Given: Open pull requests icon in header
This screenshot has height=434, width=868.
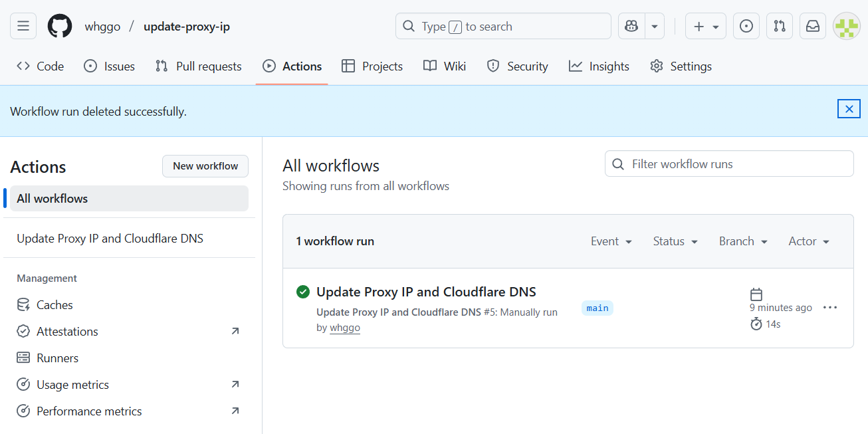Looking at the screenshot, I should [x=780, y=27].
